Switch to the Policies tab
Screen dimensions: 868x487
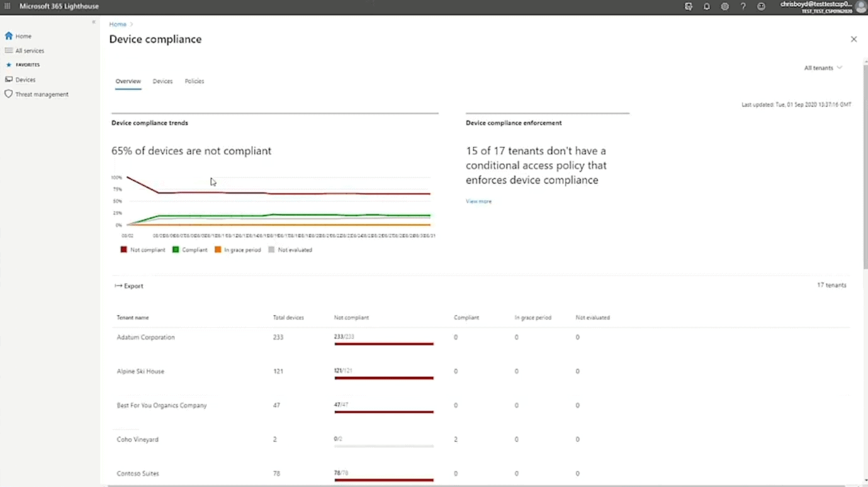point(194,81)
